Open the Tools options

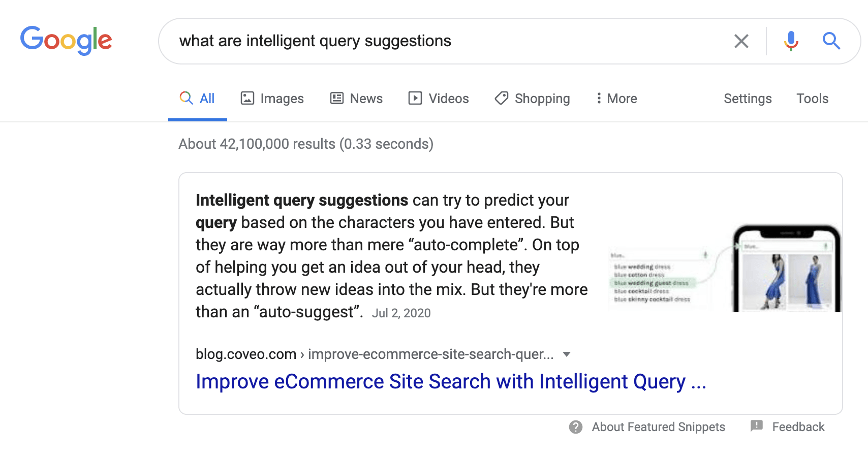pos(812,98)
